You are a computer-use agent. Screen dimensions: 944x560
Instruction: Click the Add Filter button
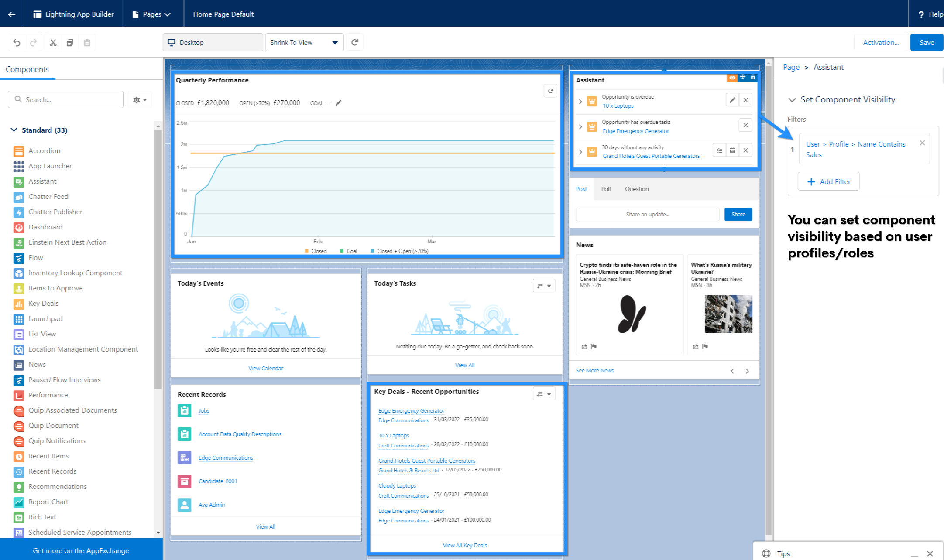(829, 181)
